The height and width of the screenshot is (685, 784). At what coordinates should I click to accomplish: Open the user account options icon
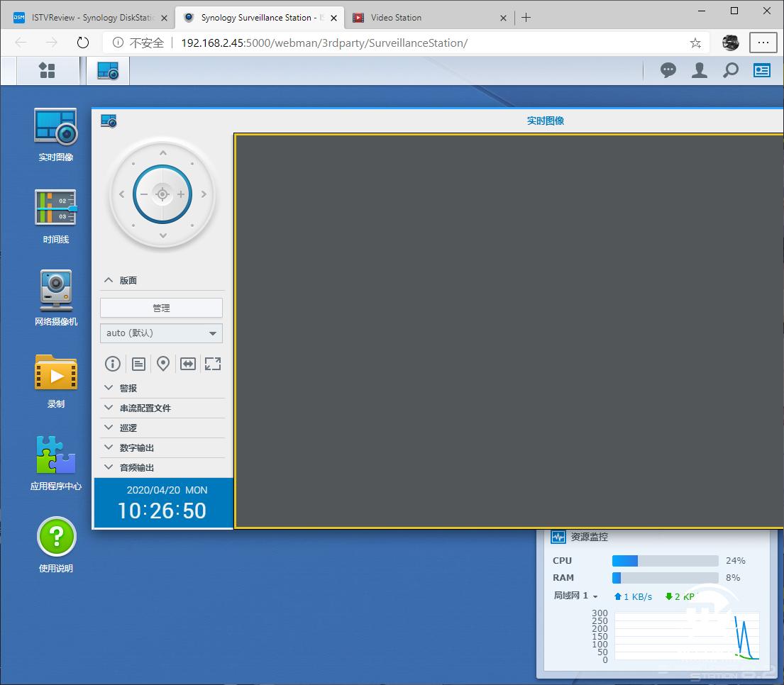(699, 70)
